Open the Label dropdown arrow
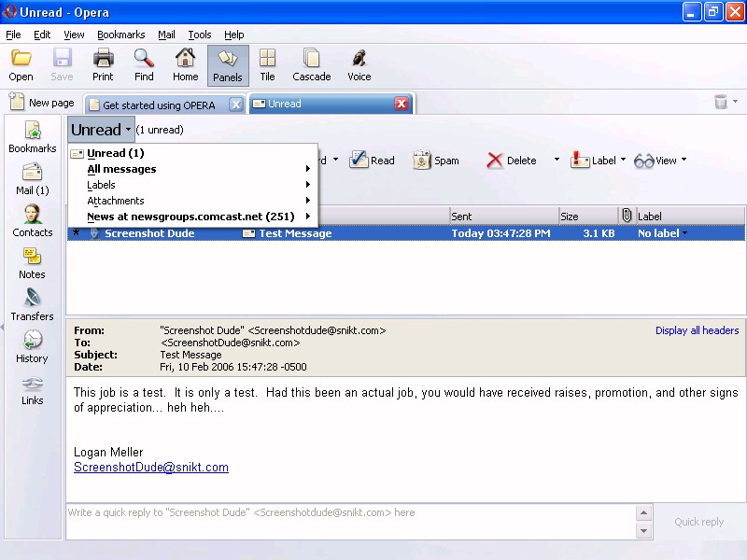The height and width of the screenshot is (560, 747). [x=623, y=160]
